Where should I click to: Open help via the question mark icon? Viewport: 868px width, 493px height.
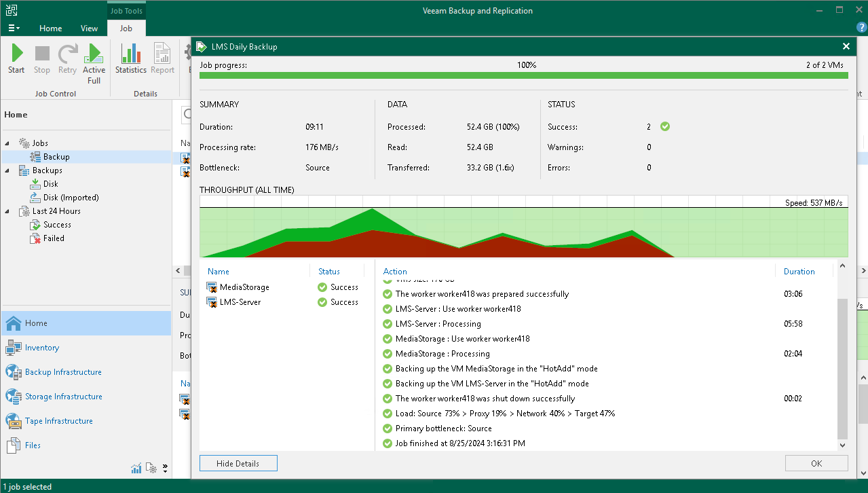[861, 28]
